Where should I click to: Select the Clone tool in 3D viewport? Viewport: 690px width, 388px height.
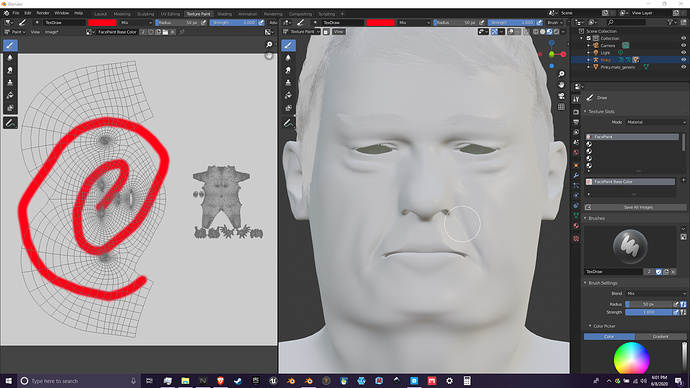tap(288, 83)
